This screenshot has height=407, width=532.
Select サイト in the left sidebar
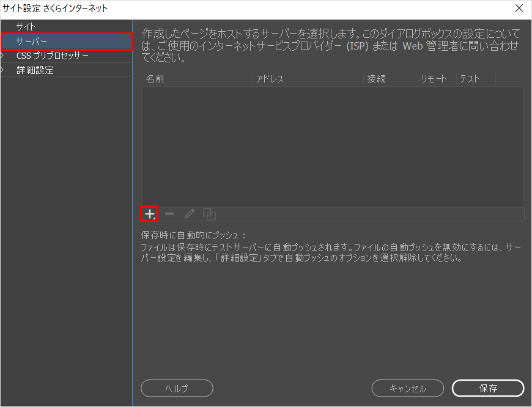point(26,26)
